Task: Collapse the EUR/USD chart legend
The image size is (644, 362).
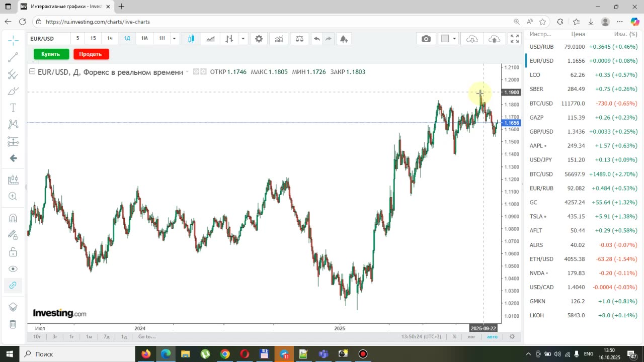Action: [32, 71]
